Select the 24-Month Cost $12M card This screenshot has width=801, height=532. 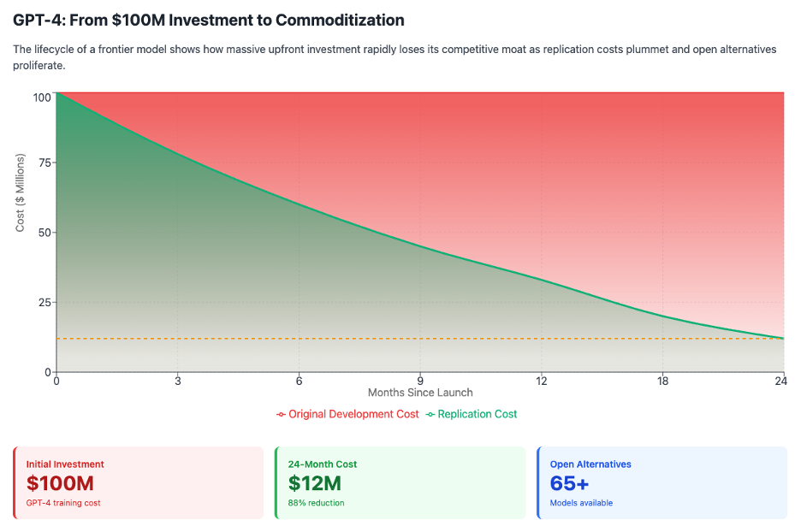400,483
